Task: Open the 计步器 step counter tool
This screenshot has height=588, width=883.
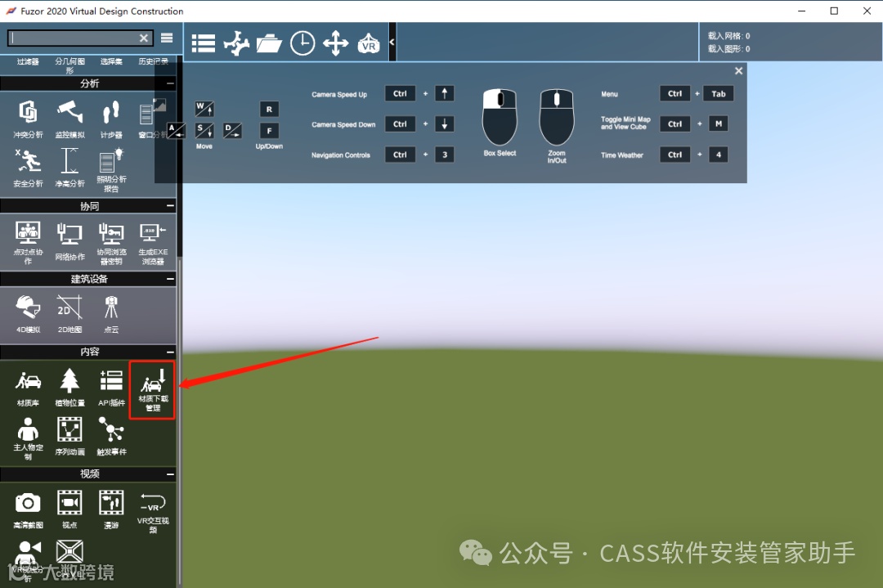Action: point(111,119)
